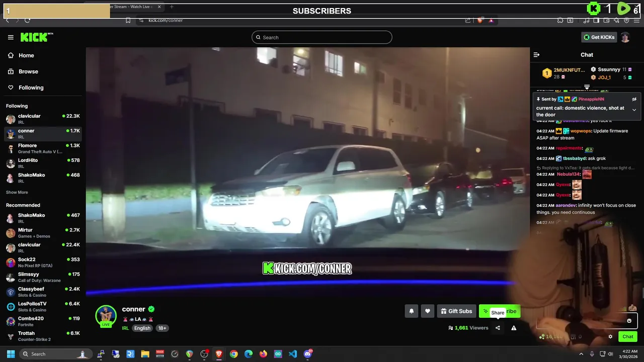The width and height of the screenshot is (644, 362).
Task: Click the Gift Subs button
Action: [x=456, y=311]
